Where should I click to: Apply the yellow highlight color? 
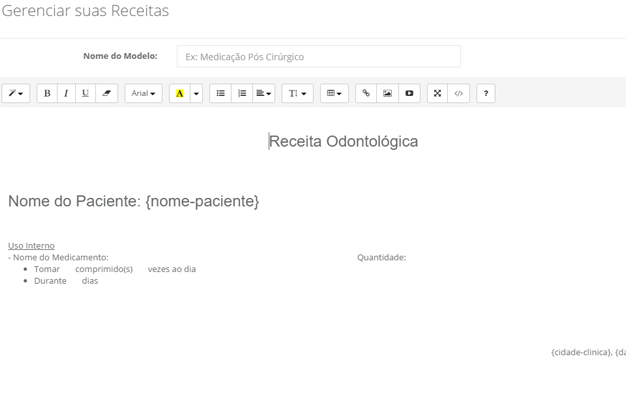179,93
